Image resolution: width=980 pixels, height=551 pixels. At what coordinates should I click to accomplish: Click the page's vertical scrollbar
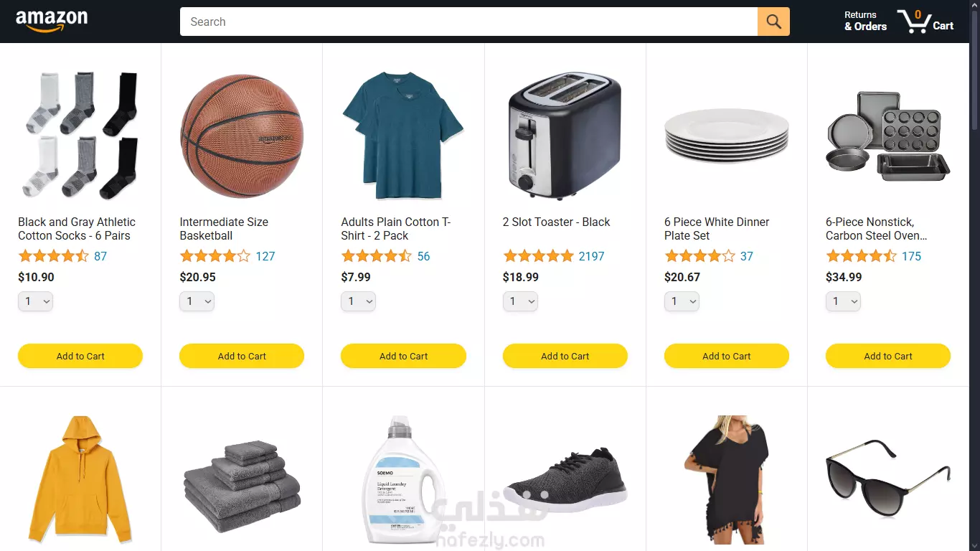[x=974, y=275]
